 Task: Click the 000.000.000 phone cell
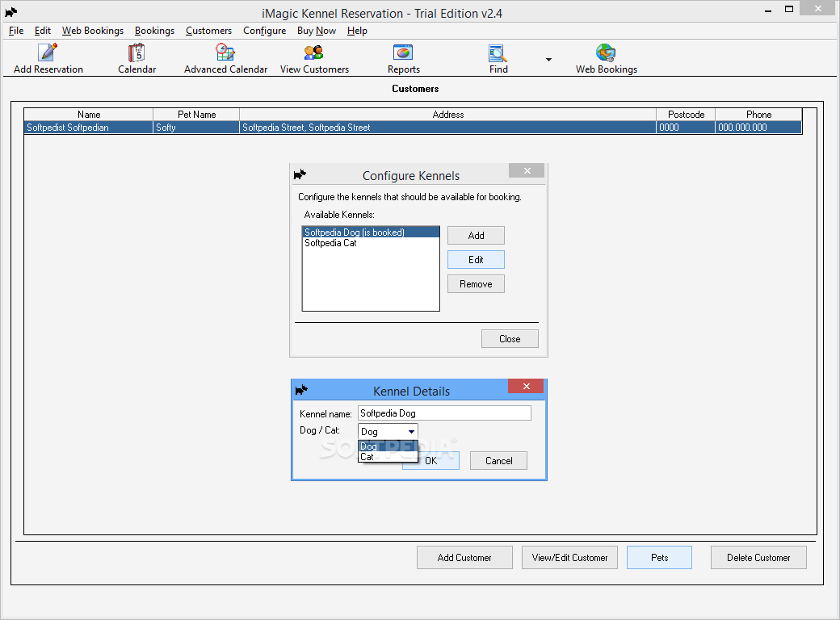[x=758, y=128]
